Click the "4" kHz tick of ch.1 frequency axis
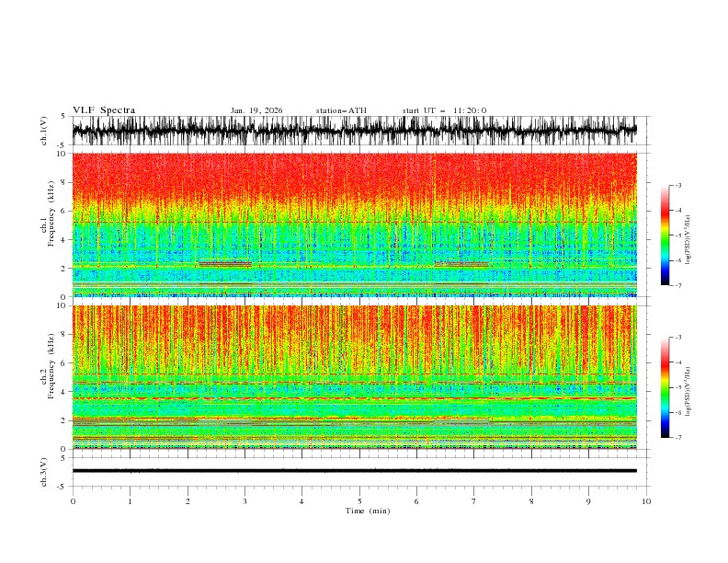Viewport: 728px width, 563px height. [63, 240]
